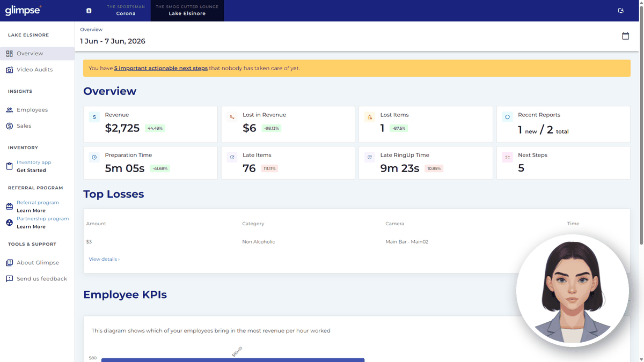
Task: Click Get Started under Inventory app
Action: coord(31,171)
